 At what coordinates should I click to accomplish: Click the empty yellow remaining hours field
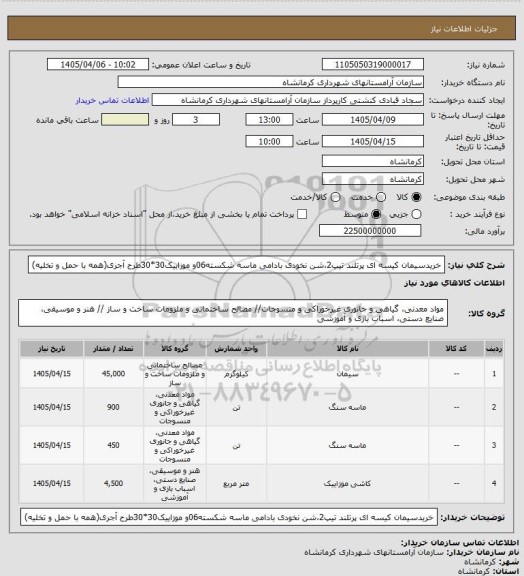point(125,120)
